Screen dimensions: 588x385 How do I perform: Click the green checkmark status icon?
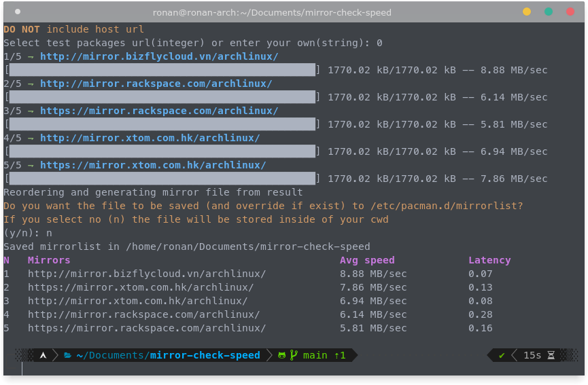(502, 355)
